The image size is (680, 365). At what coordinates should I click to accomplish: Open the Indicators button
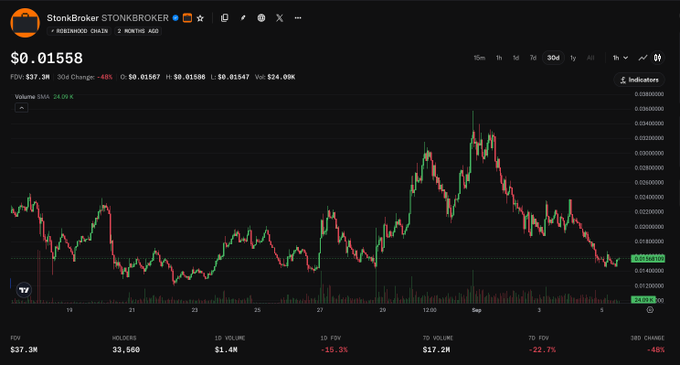[639, 80]
